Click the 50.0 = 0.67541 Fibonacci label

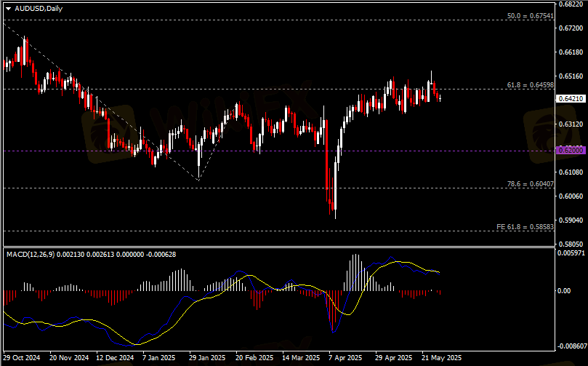[x=530, y=15]
